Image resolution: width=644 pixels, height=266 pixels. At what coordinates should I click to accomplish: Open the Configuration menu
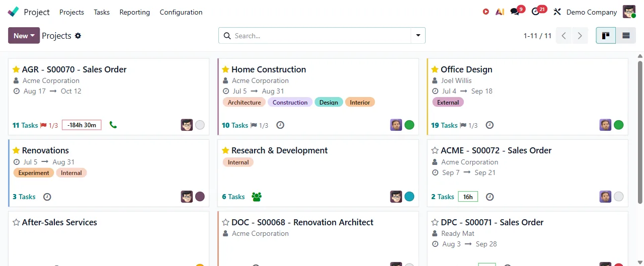181,12
